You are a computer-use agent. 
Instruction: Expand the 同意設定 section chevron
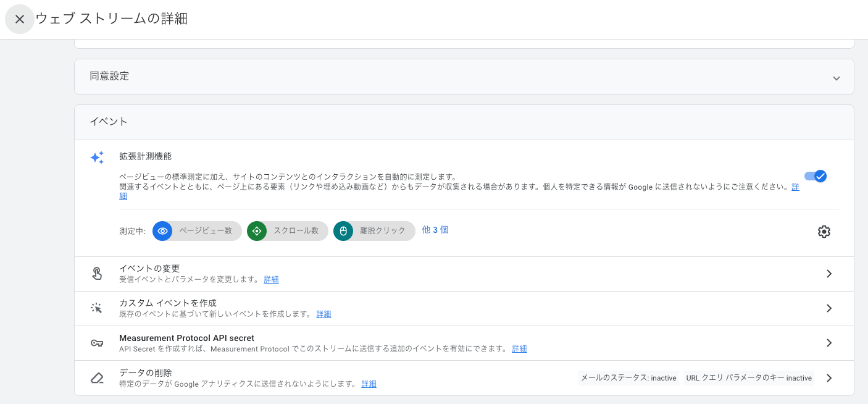pyautogui.click(x=837, y=78)
